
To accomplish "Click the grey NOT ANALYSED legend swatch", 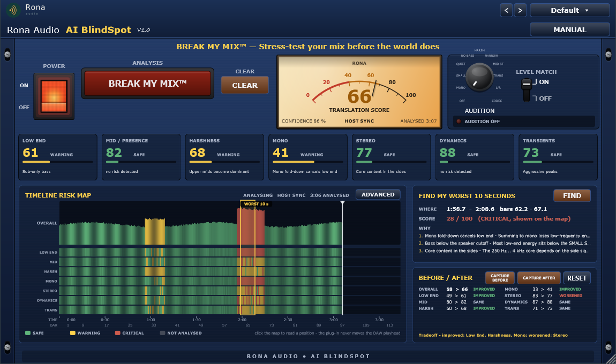I will click(163, 333).
